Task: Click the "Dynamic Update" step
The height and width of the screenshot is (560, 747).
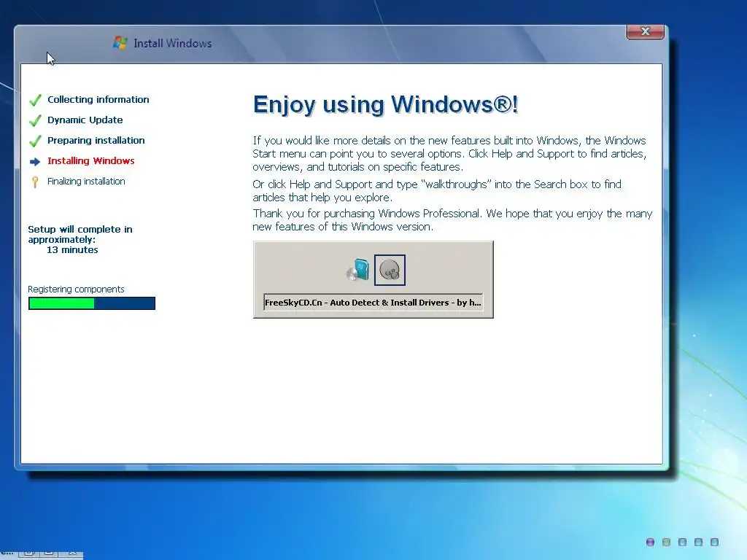Action: (x=85, y=120)
